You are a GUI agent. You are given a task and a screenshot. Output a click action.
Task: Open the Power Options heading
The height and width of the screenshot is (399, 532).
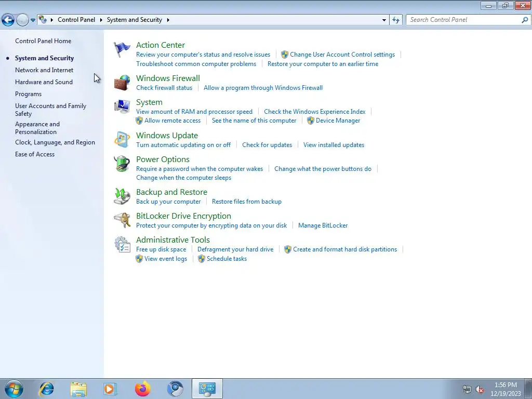pyautogui.click(x=163, y=159)
